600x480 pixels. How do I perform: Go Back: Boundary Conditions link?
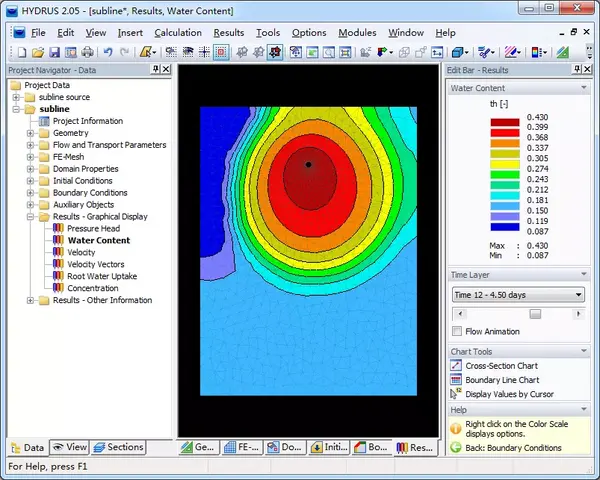click(513, 447)
